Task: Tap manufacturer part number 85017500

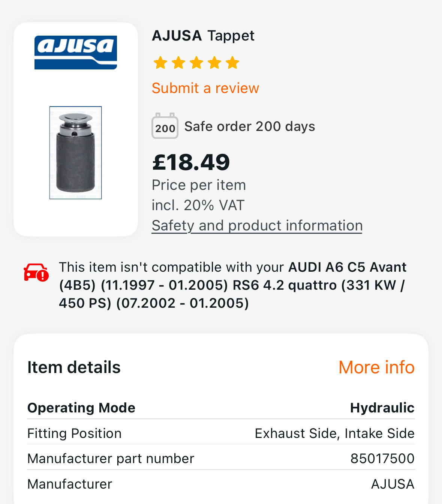Action: [x=382, y=459]
